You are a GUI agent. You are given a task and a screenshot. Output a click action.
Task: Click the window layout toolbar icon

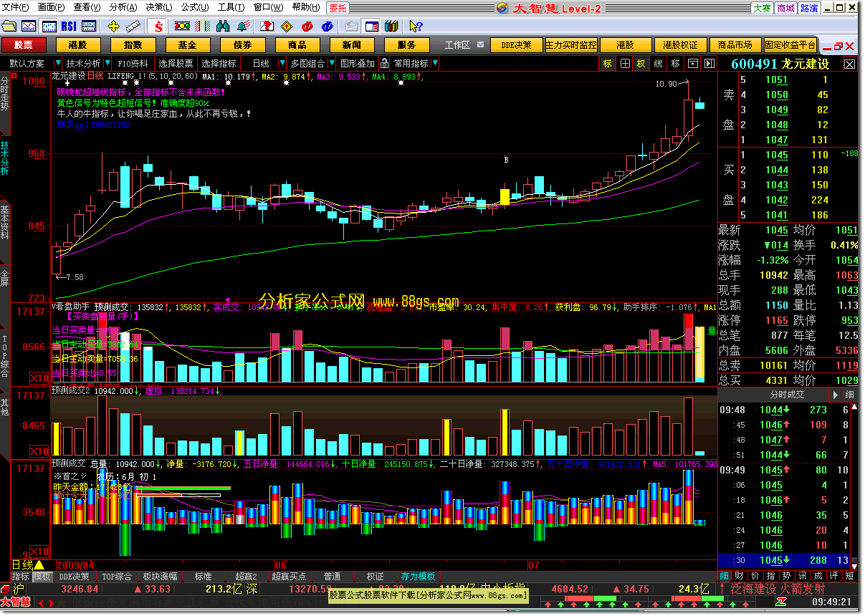[x=372, y=27]
